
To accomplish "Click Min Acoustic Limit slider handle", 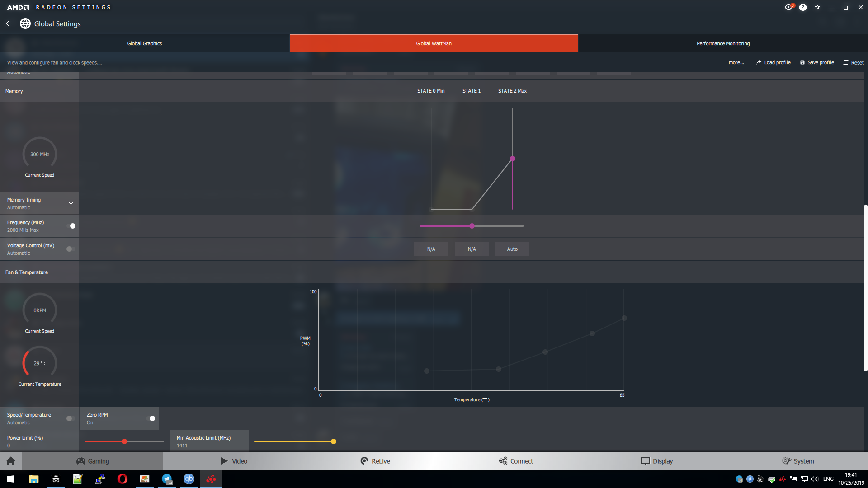I will click(x=334, y=441).
